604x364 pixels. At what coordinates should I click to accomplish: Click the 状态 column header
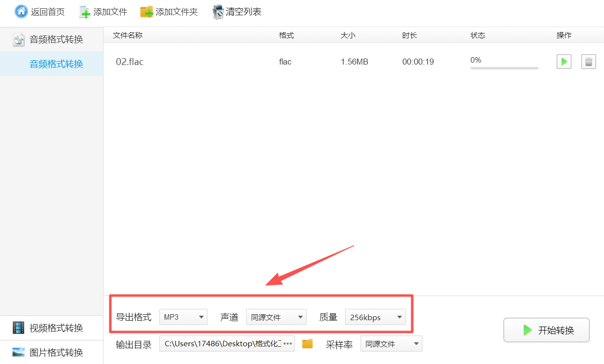(x=478, y=35)
